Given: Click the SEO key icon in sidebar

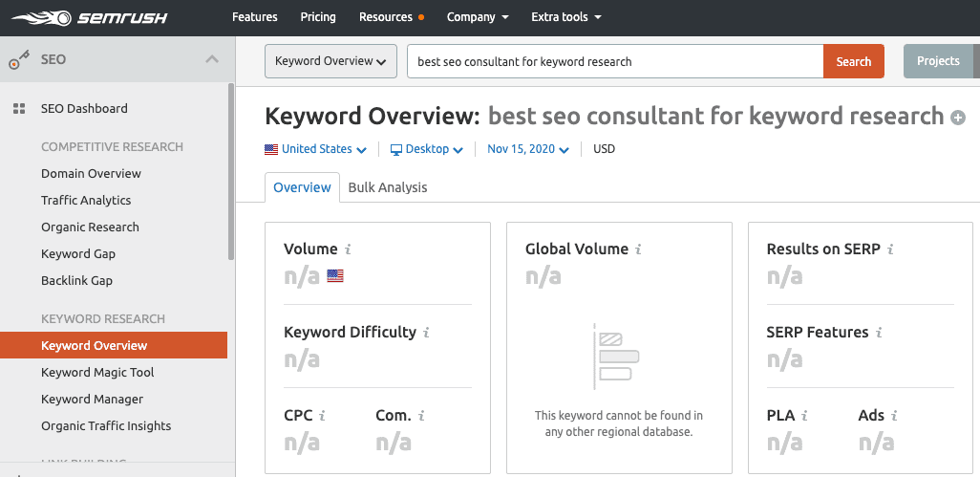Looking at the screenshot, I should coord(19,60).
